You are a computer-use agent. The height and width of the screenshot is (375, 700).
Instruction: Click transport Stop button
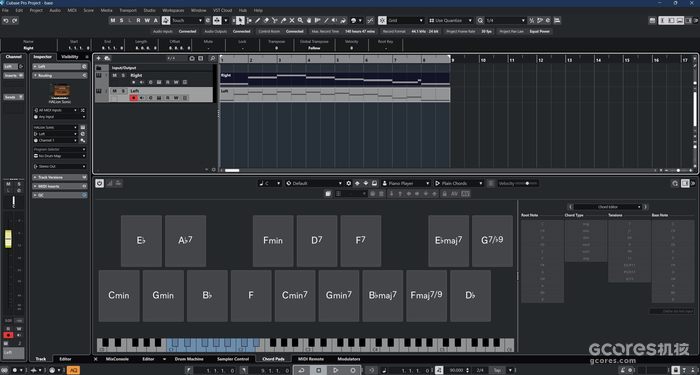pos(318,371)
